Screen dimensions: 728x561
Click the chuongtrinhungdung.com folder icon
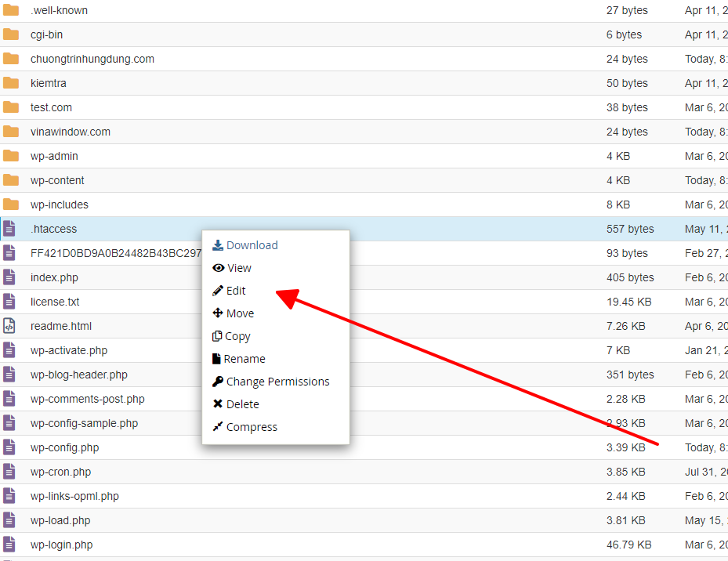[x=11, y=59]
